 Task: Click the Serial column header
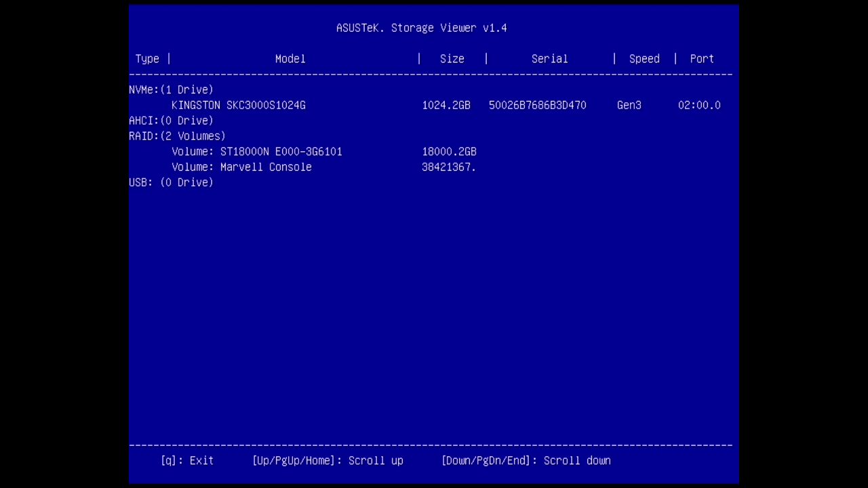[x=549, y=59]
